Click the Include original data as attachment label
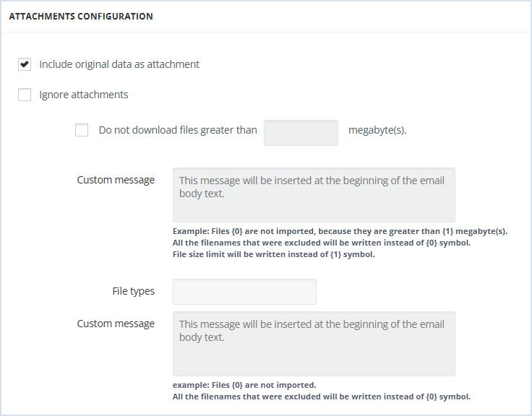Viewport: 532px width, 416px height. (x=119, y=64)
